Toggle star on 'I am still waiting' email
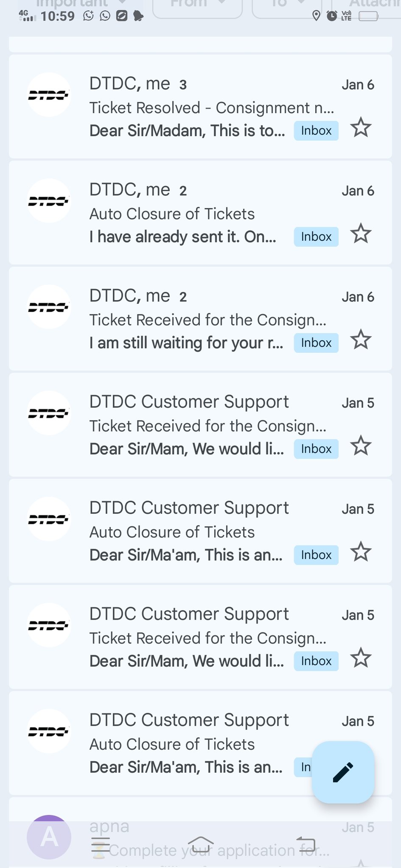401x868 pixels. 361,339
